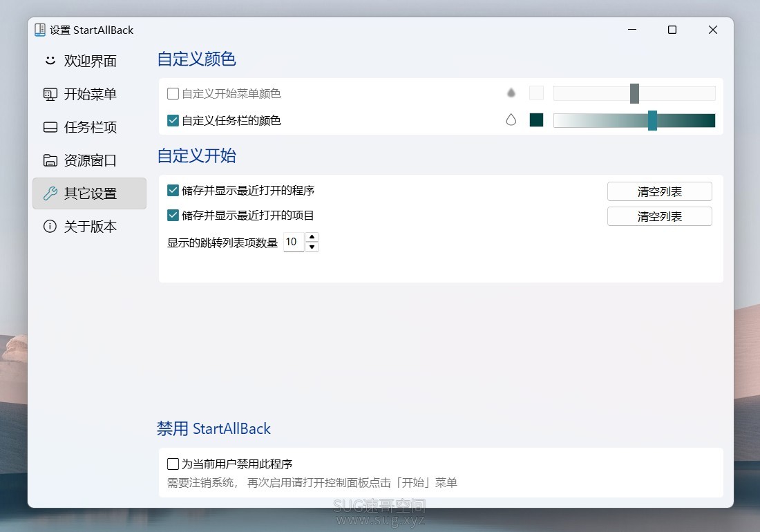This screenshot has width=760, height=532.
Task: Click 清空列表 button for recent programs
Action: click(x=659, y=191)
